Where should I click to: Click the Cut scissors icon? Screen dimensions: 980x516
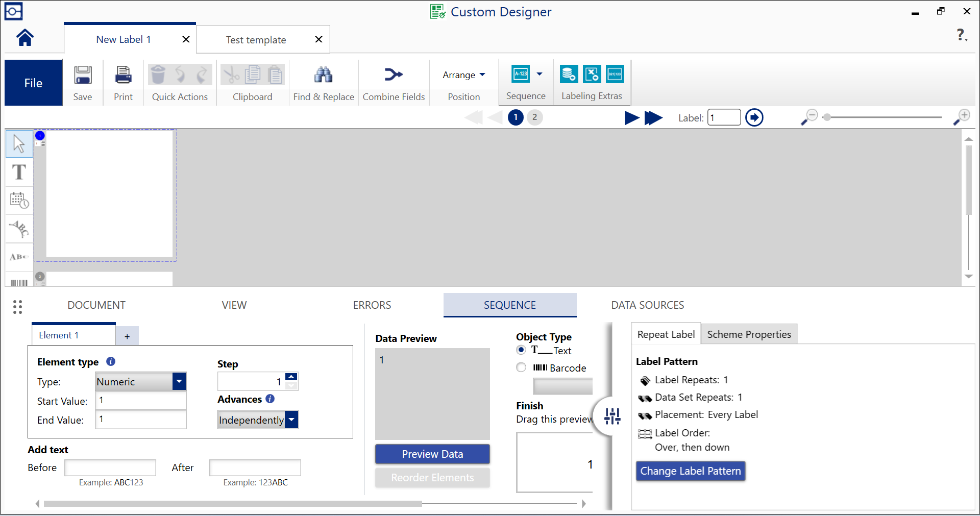231,75
